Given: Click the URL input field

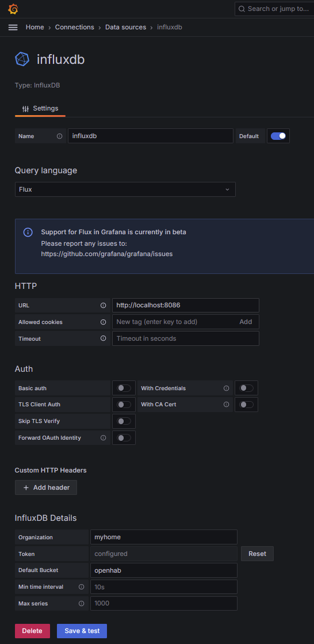Looking at the screenshot, I should (x=186, y=305).
